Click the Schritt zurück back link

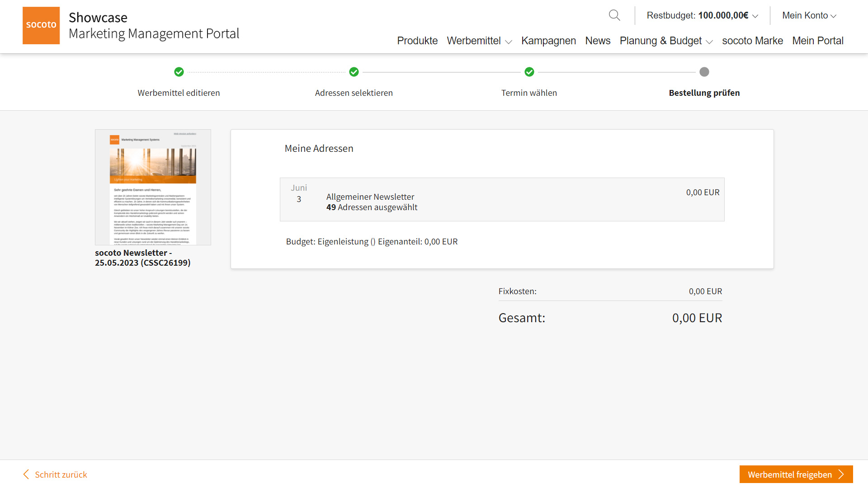(x=54, y=475)
